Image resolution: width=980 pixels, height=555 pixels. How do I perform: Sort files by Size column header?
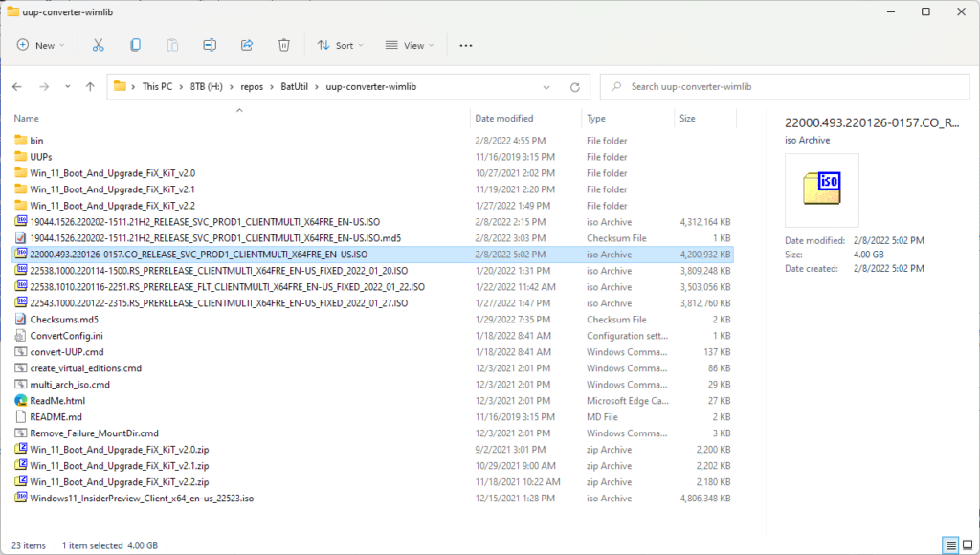687,119
